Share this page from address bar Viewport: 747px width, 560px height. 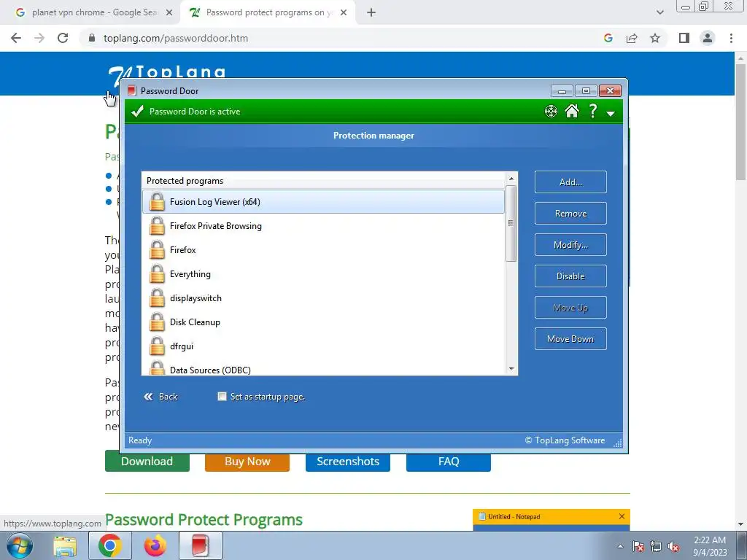point(632,38)
